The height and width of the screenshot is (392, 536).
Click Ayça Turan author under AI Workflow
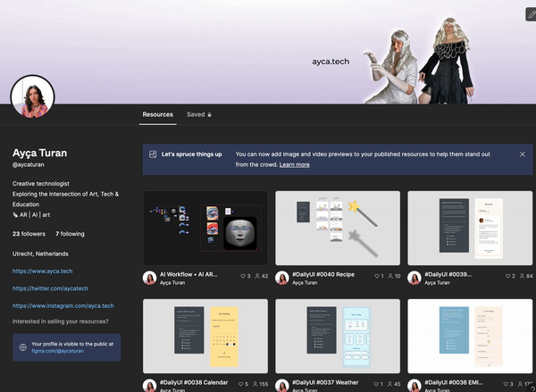[172, 283]
